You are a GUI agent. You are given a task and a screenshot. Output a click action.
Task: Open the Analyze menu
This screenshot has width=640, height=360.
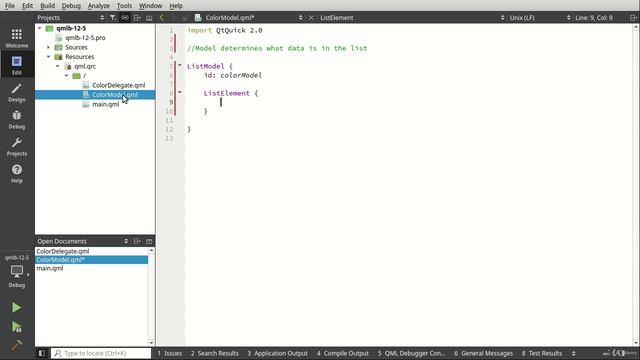pos(99,6)
